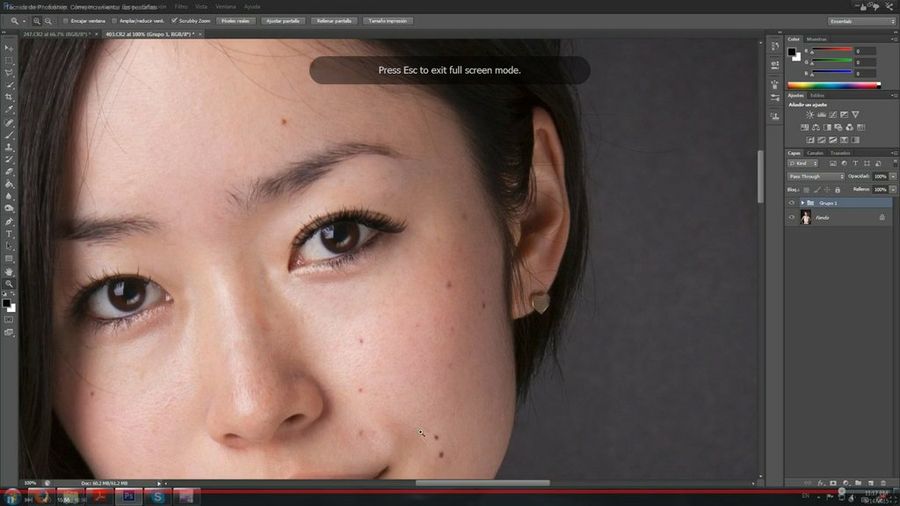The height and width of the screenshot is (506, 900).
Task: Enable the Encajar ventana checkbox
Action: [x=66, y=20]
